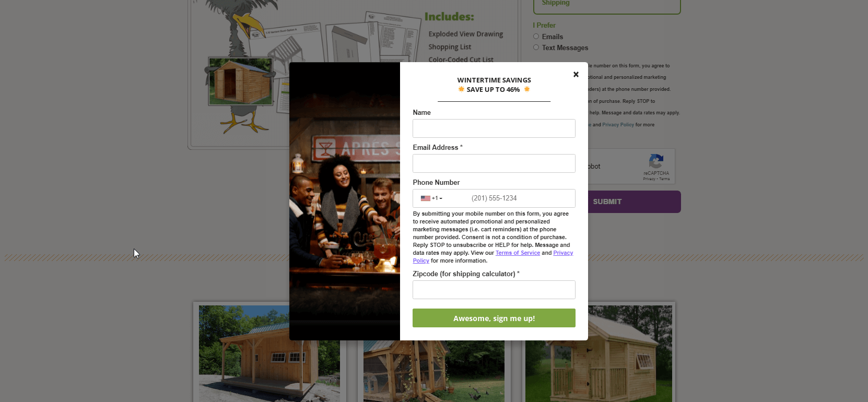Viewport: 868px width, 402px height.
Task: Click the popup promotional photo
Action: (345, 202)
